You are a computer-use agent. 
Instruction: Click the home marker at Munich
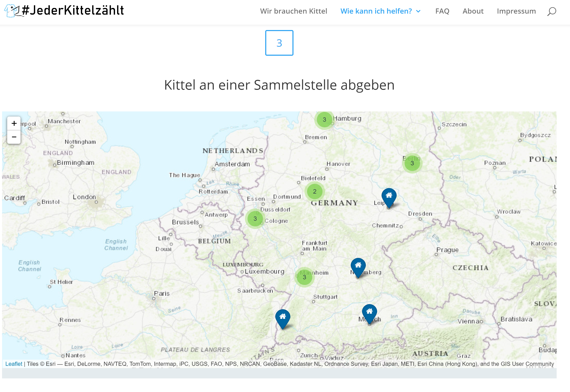click(369, 312)
